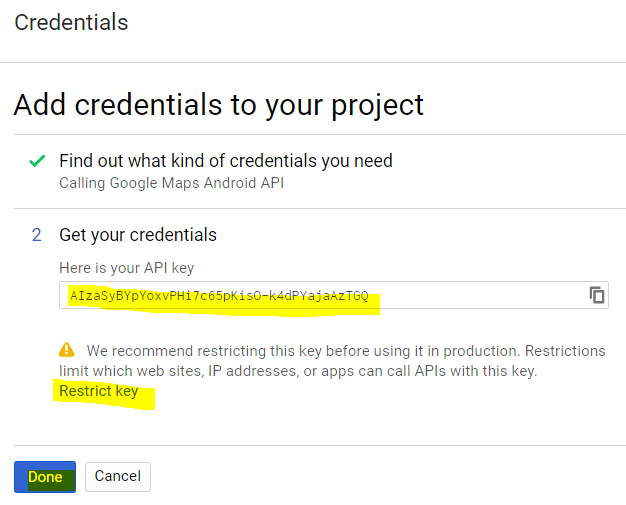This screenshot has height=505, width=626.
Task: Click the step number 2 indicator
Action: (x=37, y=235)
